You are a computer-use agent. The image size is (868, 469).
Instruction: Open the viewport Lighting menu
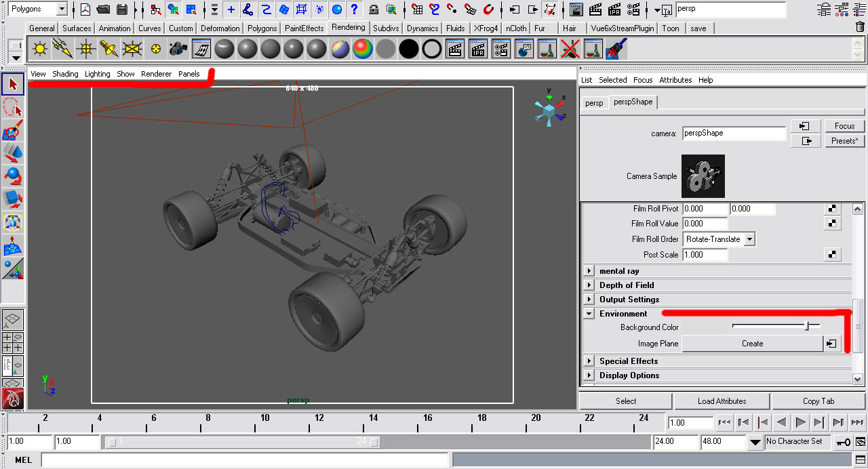pyautogui.click(x=97, y=74)
